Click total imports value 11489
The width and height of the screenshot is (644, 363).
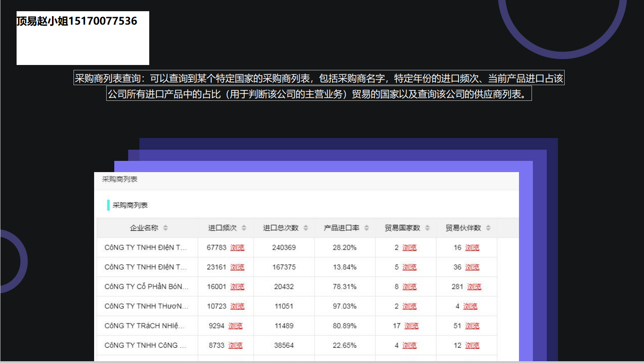(x=284, y=326)
